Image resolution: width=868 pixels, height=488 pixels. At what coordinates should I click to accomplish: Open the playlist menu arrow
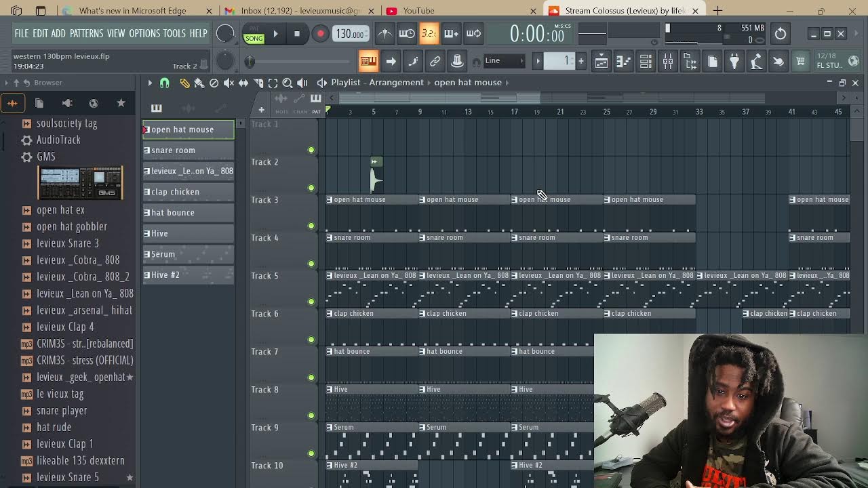(x=150, y=83)
